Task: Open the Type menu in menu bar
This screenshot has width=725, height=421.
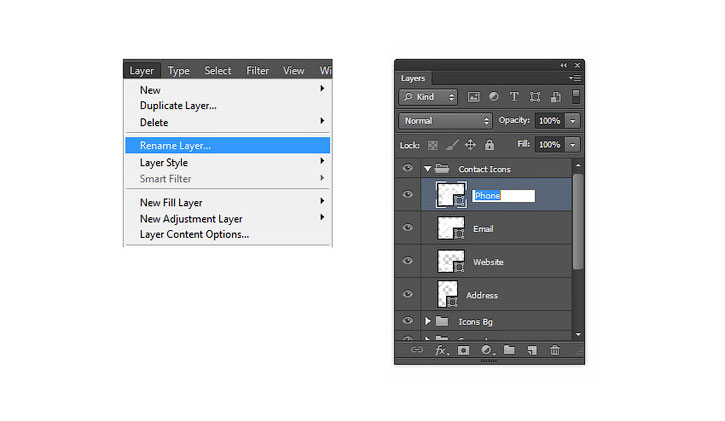Action: click(x=179, y=71)
